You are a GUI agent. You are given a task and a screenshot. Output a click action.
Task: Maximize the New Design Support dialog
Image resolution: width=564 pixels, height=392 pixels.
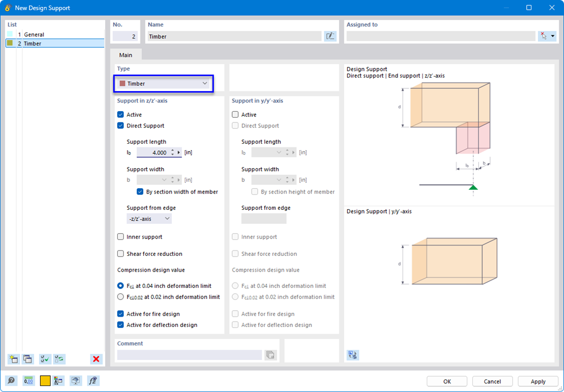tap(529, 8)
